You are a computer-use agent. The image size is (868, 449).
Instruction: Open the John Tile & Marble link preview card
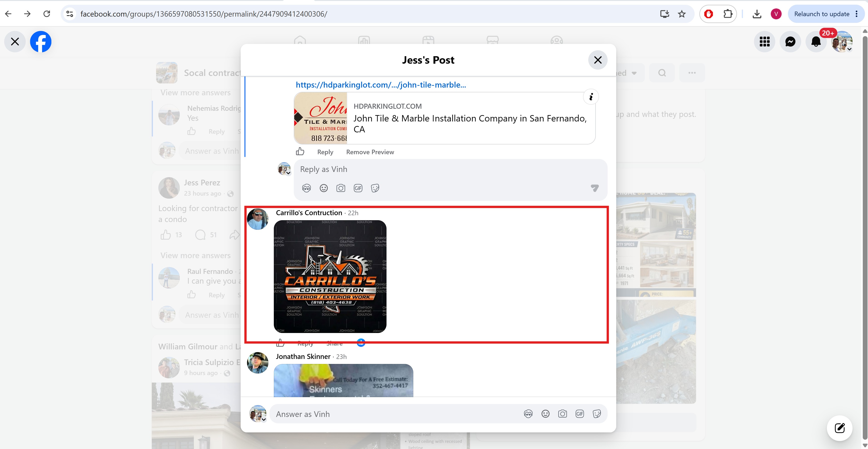[444, 118]
